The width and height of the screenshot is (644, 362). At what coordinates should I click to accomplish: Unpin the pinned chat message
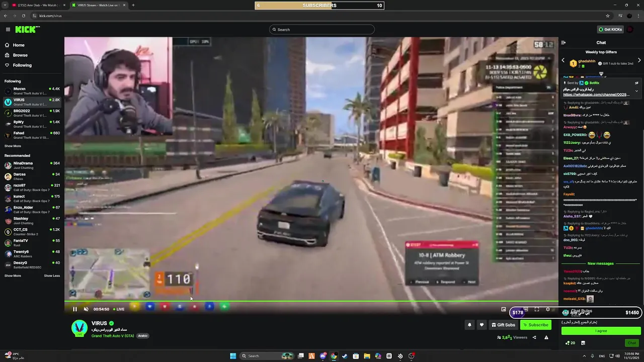pos(636,83)
